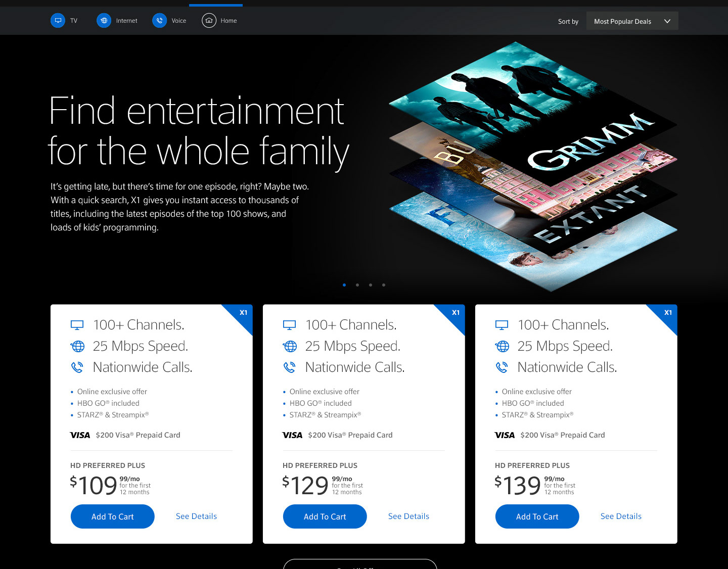Click the $129 price text

pyautogui.click(x=306, y=485)
